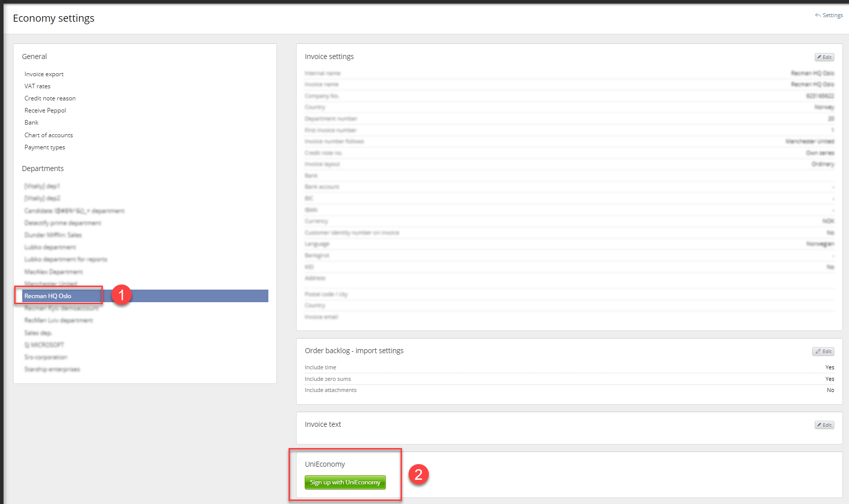The image size is (849, 504).
Task: Select the RecMan Lviv department
Action: click(x=59, y=320)
